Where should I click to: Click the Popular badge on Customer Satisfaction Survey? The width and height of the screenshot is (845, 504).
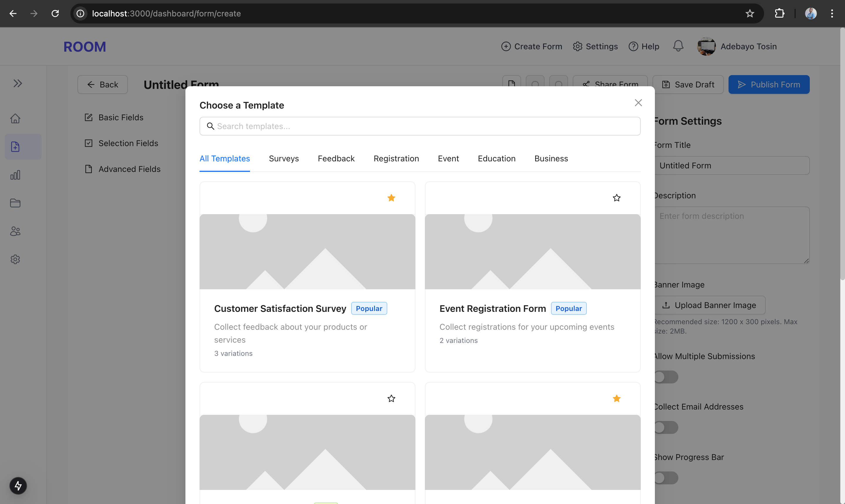point(369,308)
